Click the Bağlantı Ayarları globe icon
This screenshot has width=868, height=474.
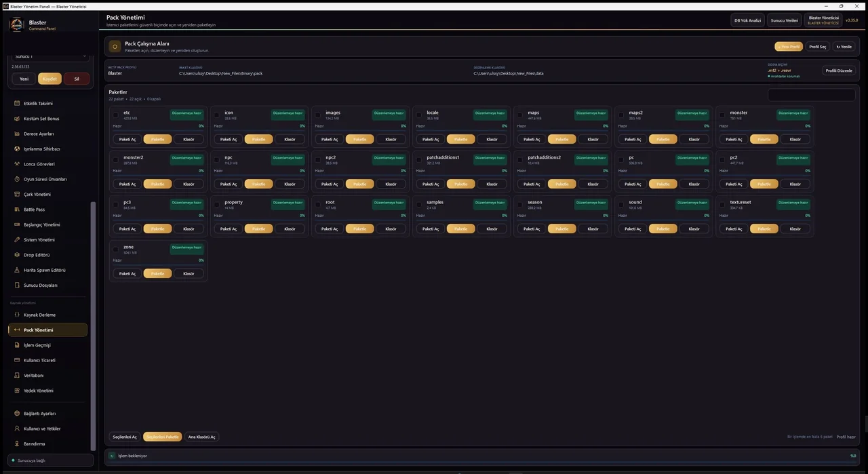[16, 414]
